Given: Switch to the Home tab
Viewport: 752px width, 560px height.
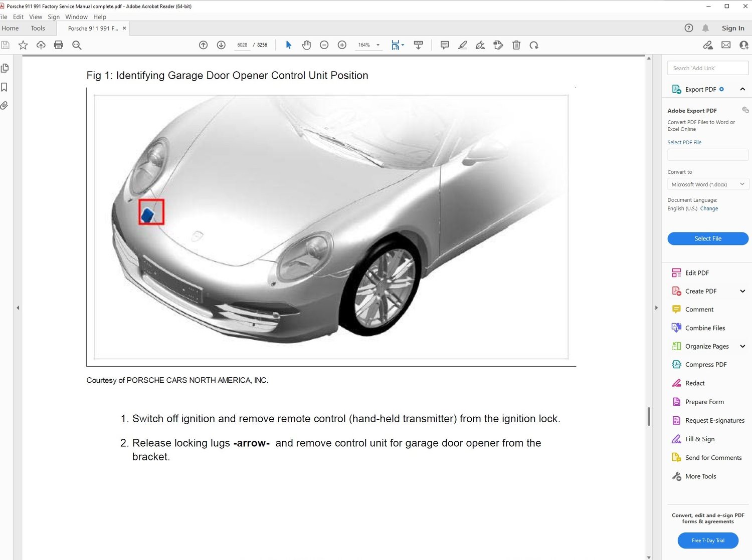Looking at the screenshot, I should point(10,28).
